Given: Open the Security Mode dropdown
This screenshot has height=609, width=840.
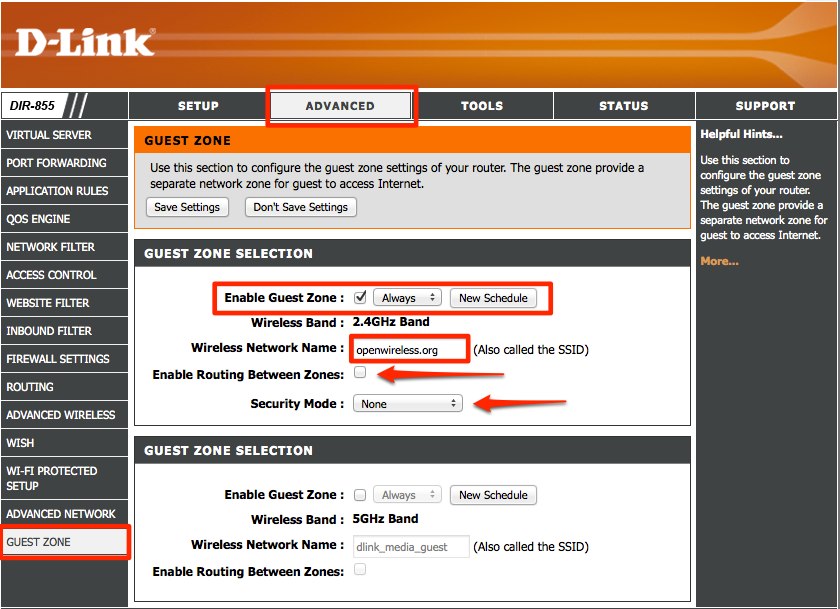Looking at the screenshot, I should pos(407,404).
